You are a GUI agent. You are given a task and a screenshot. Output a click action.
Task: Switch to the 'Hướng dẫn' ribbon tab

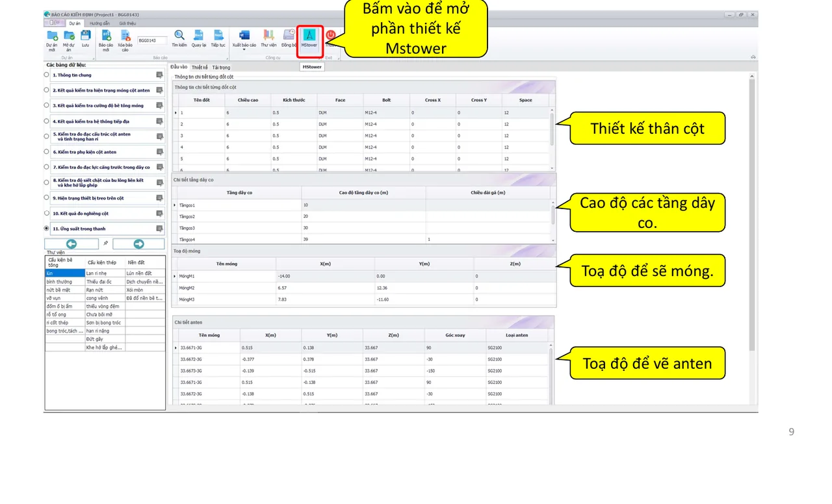[99, 23]
